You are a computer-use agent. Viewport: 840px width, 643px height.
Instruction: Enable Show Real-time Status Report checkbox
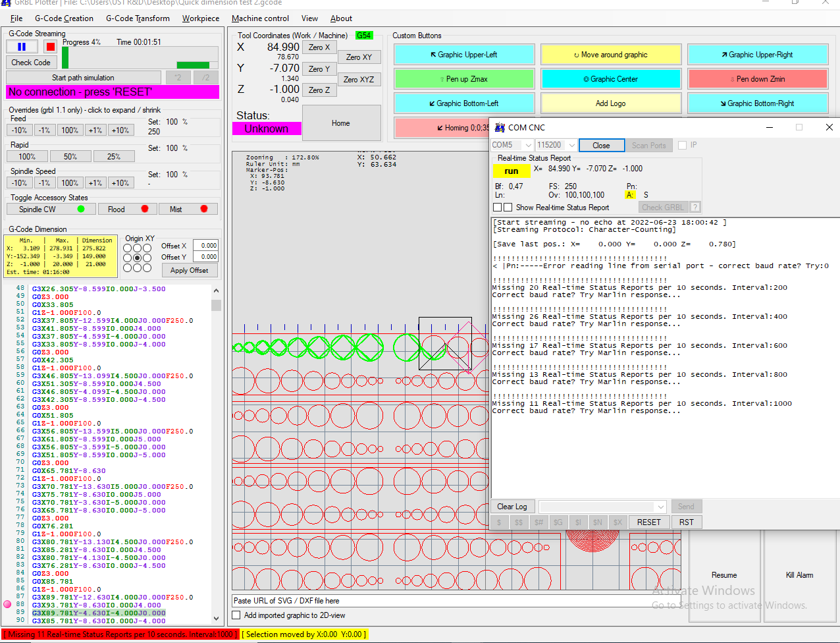pos(508,208)
